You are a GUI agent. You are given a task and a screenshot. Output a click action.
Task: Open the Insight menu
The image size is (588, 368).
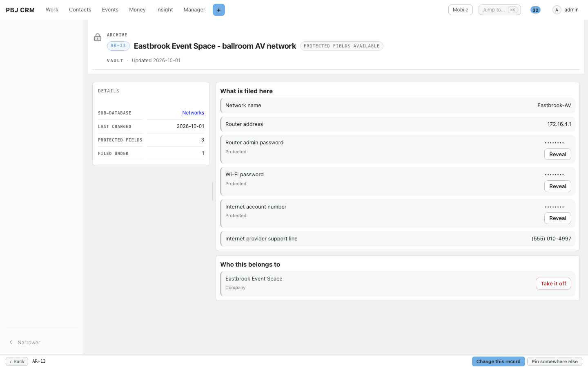click(165, 10)
